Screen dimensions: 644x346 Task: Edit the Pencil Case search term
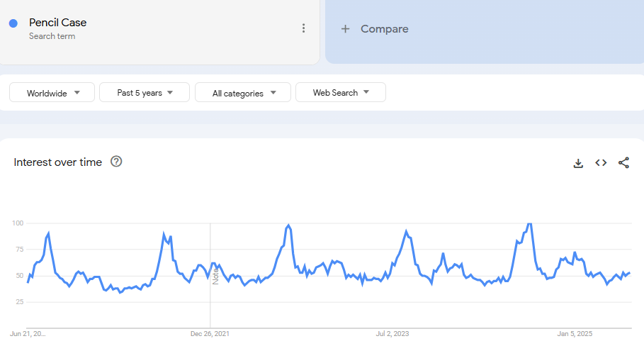tap(57, 23)
